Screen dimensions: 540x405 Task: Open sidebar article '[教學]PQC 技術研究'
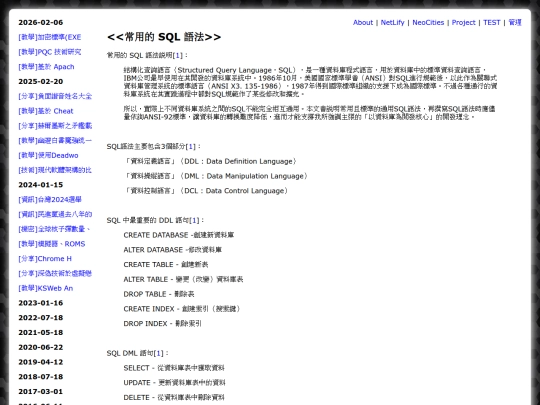[x=50, y=52]
